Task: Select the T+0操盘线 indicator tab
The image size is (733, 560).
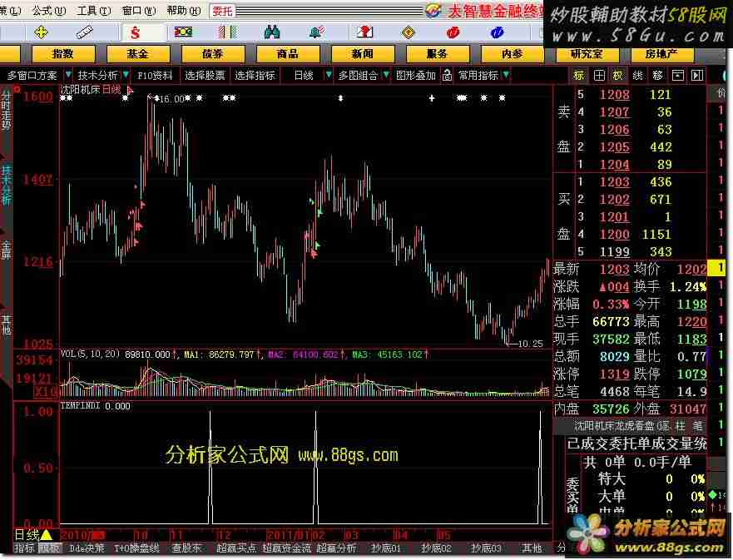Action: coord(136,548)
